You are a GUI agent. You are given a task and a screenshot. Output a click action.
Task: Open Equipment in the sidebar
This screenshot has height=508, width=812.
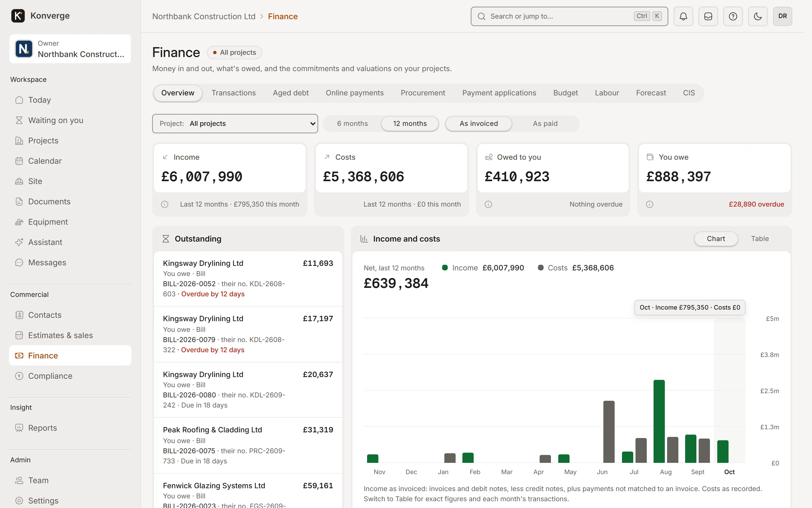(x=70, y=222)
